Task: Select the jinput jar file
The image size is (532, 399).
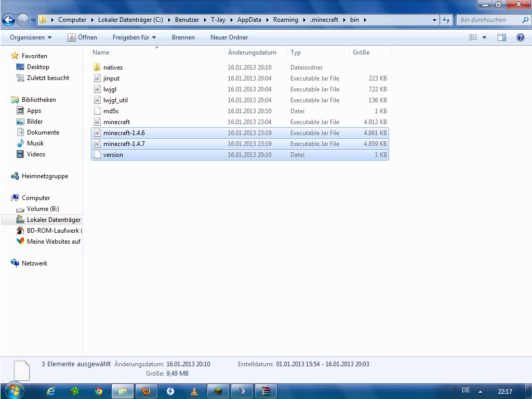Action: (111, 78)
